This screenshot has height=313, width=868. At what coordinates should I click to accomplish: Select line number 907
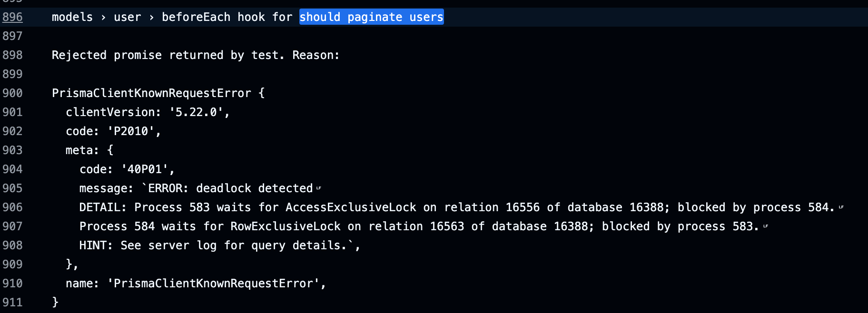point(12,226)
